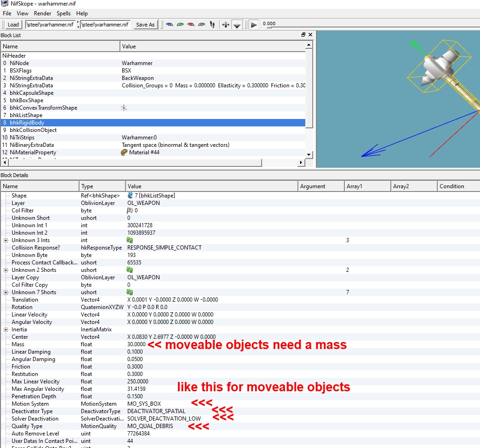
Task: Click the gray eye user view icon
Action: click(x=201, y=25)
